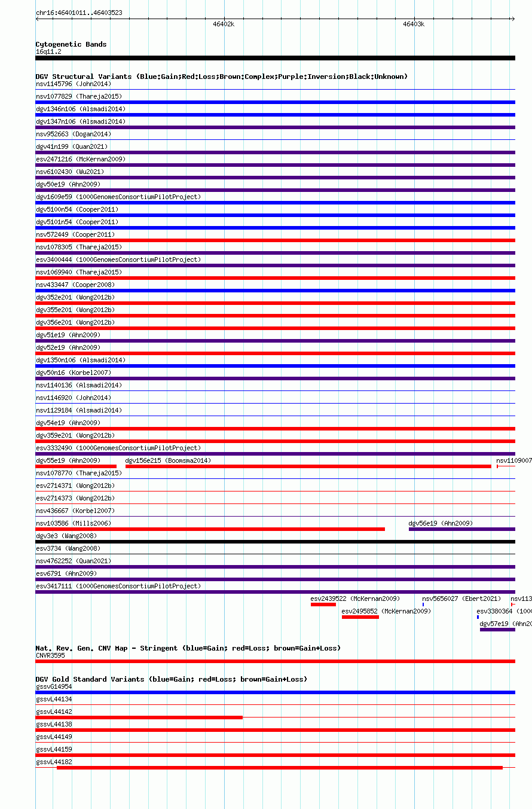Open the Nat. Rev. Gen. CNV Map track heading

point(189,648)
